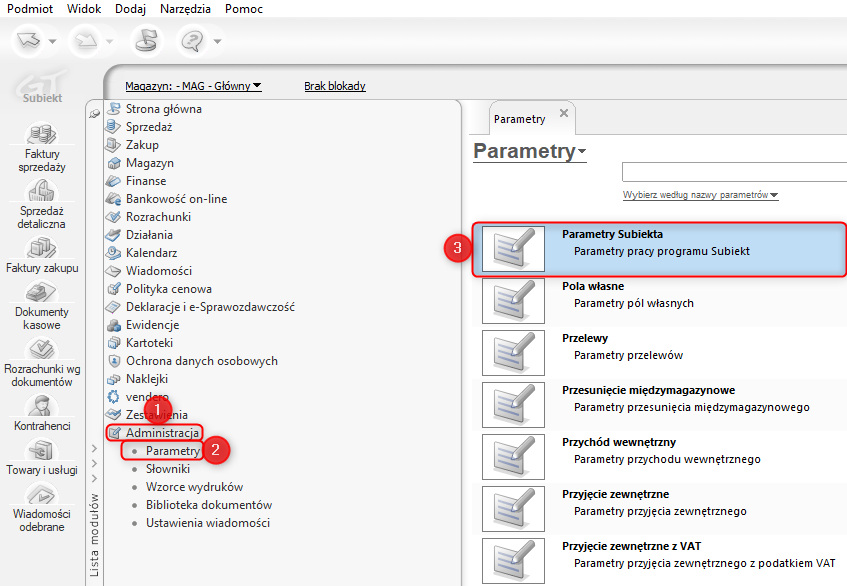847x586 pixels.
Task: Open the Podmiot menu
Action: (x=30, y=8)
